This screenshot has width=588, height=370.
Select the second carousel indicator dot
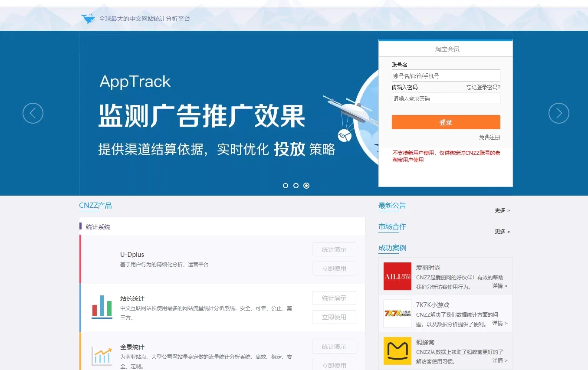(x=296, y=185)
